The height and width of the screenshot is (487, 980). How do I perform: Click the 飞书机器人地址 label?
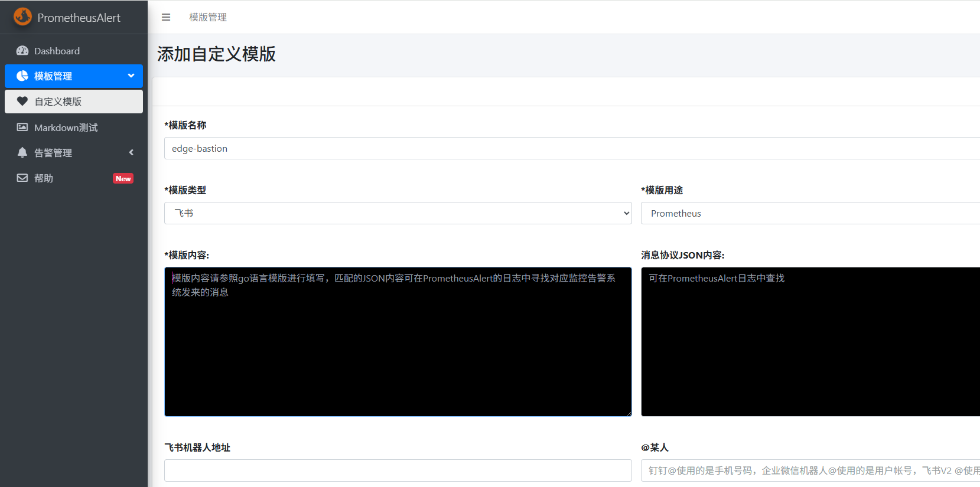(x=197, y=447)
